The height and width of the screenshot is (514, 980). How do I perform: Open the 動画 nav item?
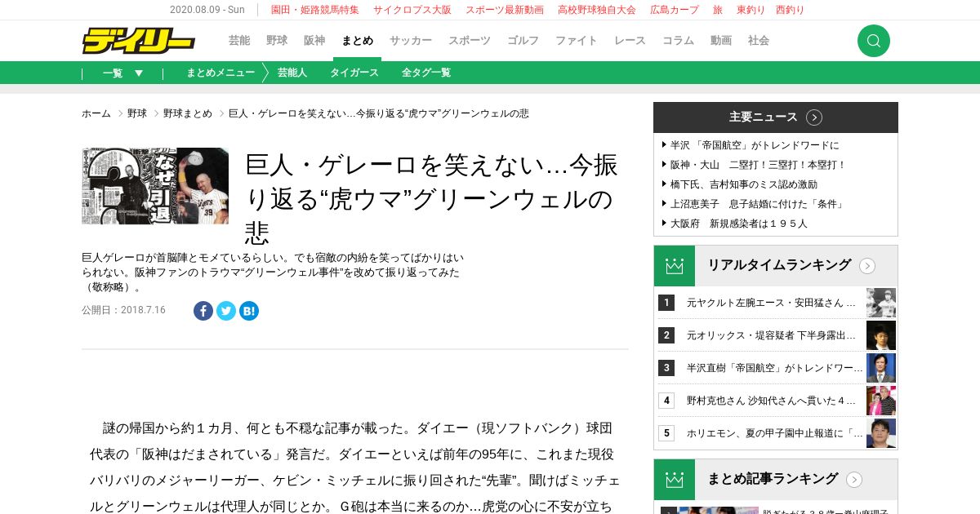coord(721,41)
